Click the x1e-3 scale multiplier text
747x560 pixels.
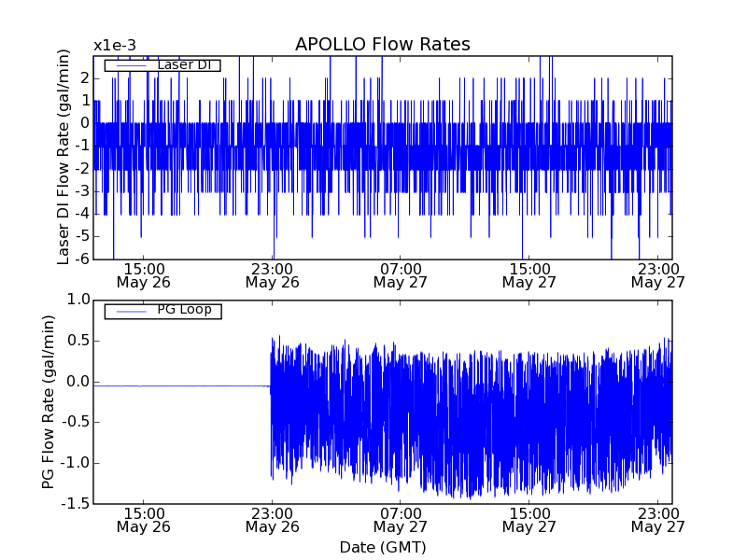[x=114, y=46]
